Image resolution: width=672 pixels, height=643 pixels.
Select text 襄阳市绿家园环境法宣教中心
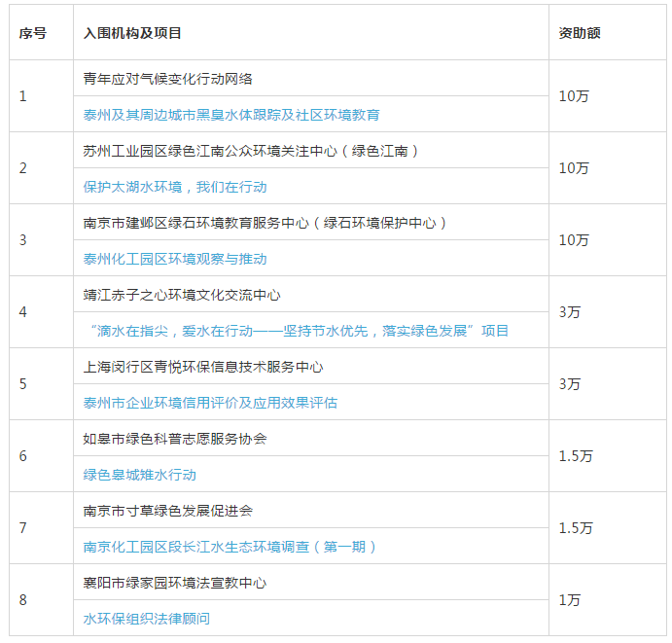175,583
